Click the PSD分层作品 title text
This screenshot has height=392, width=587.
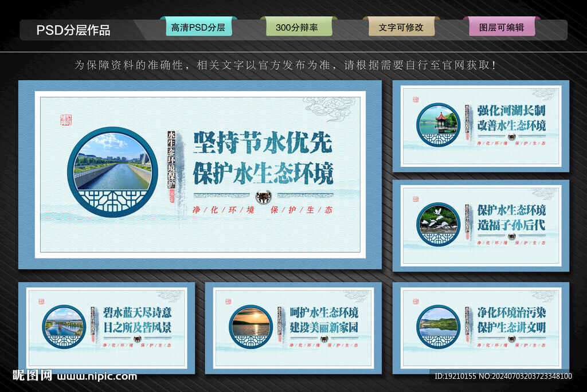[x=73, y=30]
